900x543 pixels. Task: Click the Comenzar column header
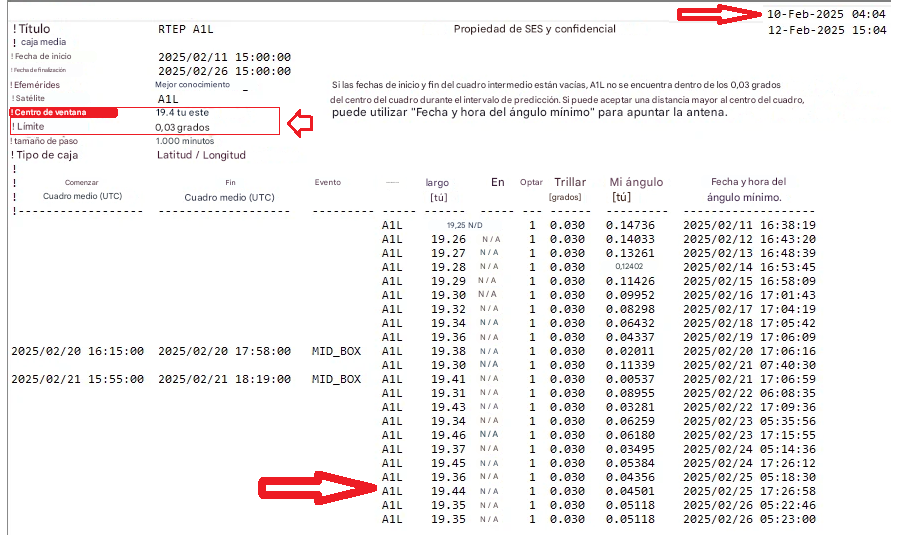pyautogui.click(x=82, y=183)
